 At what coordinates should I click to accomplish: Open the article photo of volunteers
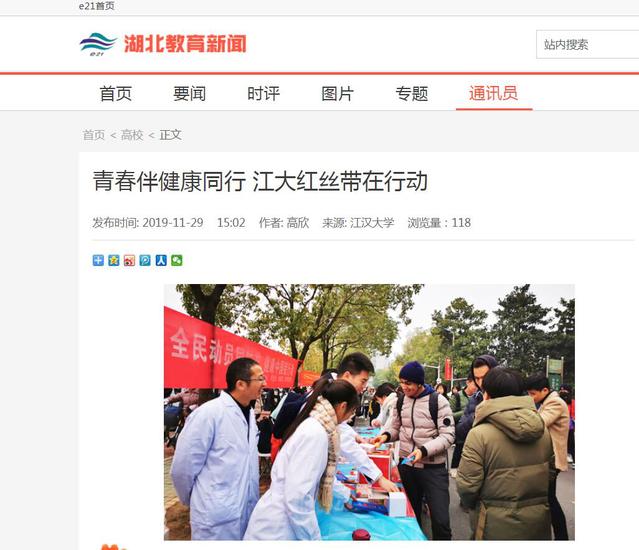[369, 412]
